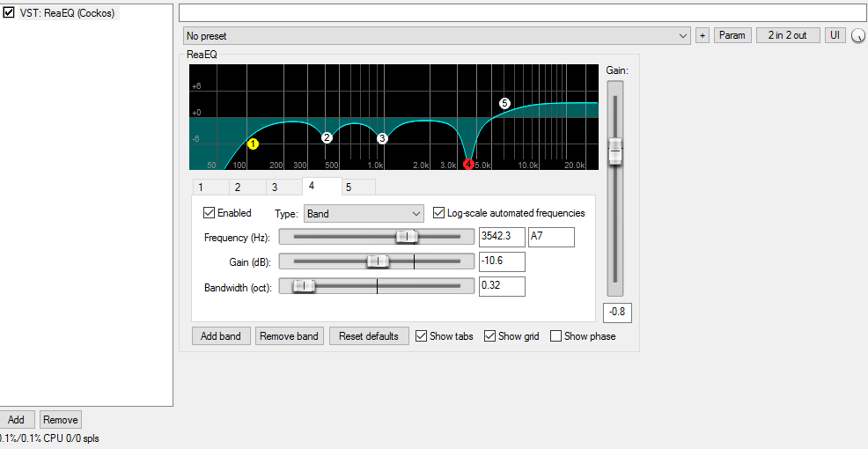Select band point 3 on EQ graph
Image resolution: width=868 pixels, height=449 pixels.
point(382,138)
